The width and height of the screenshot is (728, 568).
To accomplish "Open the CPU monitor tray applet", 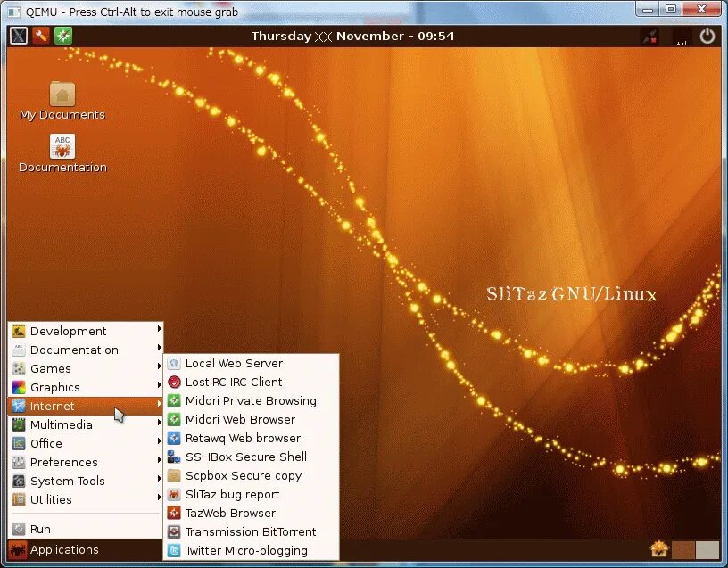I will (682, 37).
